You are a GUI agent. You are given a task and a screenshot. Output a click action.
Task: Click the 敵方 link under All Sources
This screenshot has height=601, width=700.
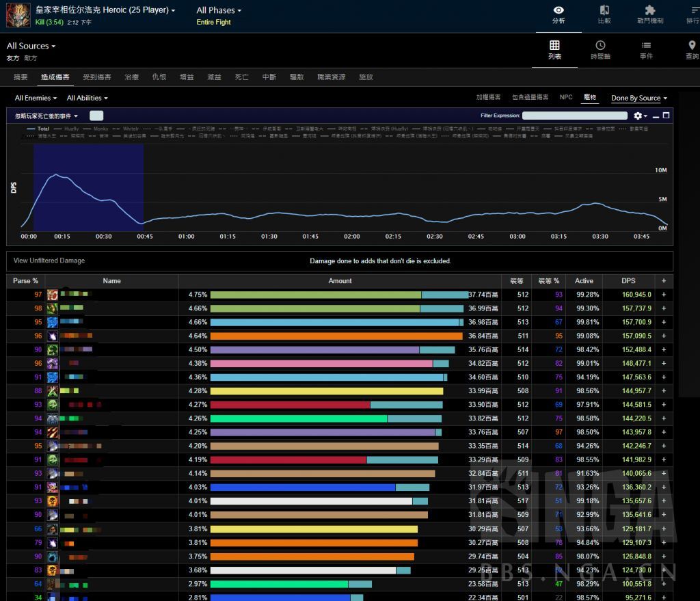(x=31, y=59)
